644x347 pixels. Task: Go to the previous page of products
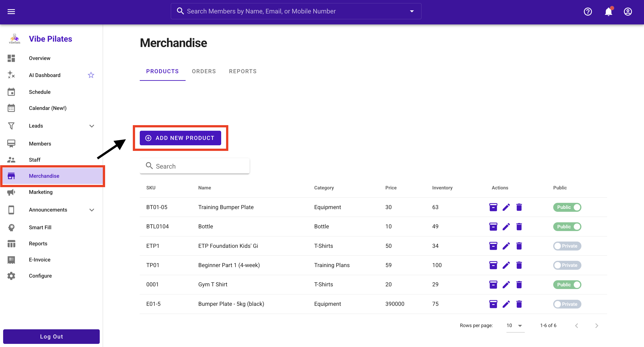(x=576, y=326)
